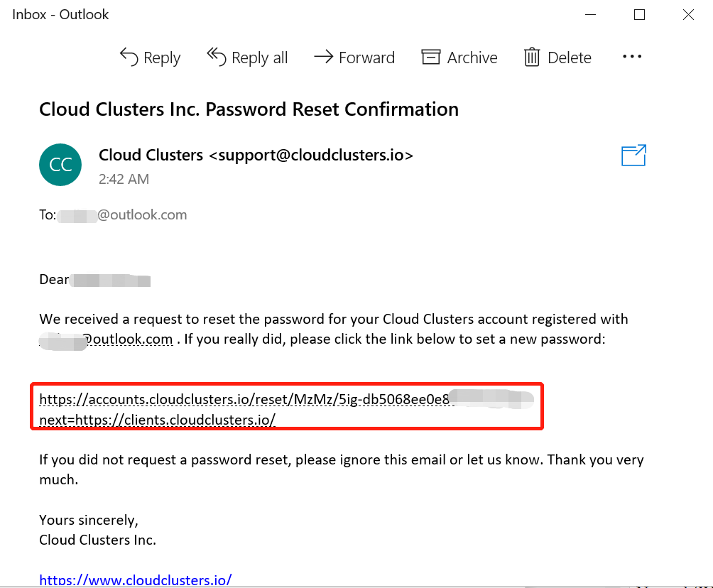Click the Forward icon
This screenshot has width=713, height=588.
(324, 57)
